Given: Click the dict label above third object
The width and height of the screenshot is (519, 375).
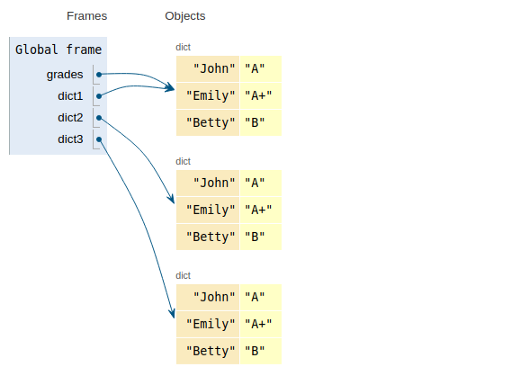Looking at the screenshot, I should (183, 276).
